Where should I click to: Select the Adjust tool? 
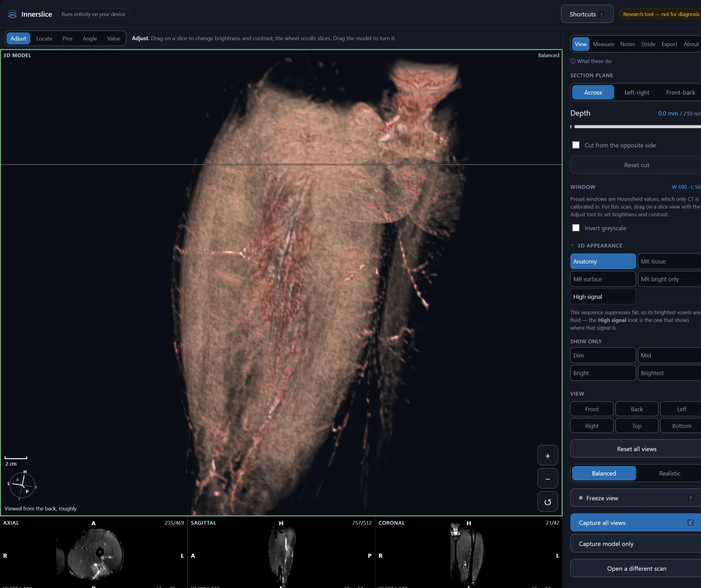pyautogui.click(x=18, y=38)
